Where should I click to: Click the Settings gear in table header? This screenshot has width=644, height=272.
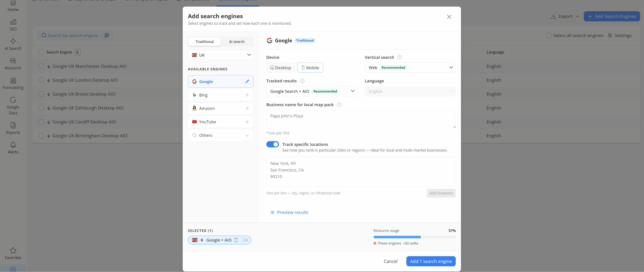tap(610, 35)
